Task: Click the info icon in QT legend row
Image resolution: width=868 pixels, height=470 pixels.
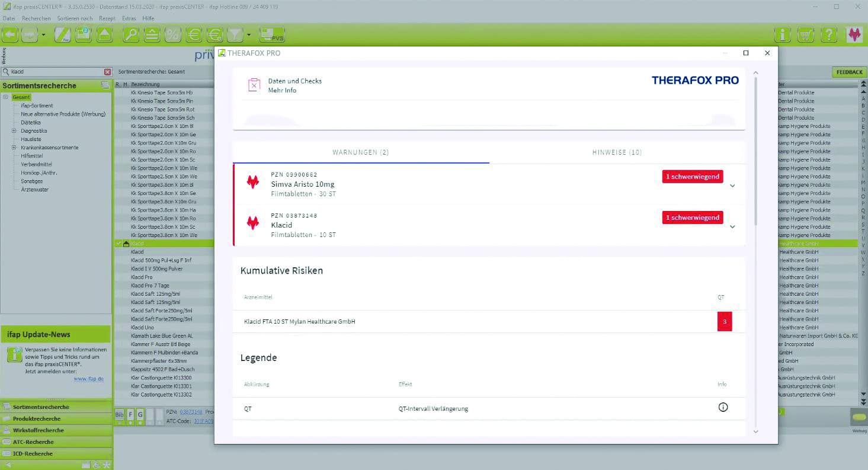Action: (723, 407)
